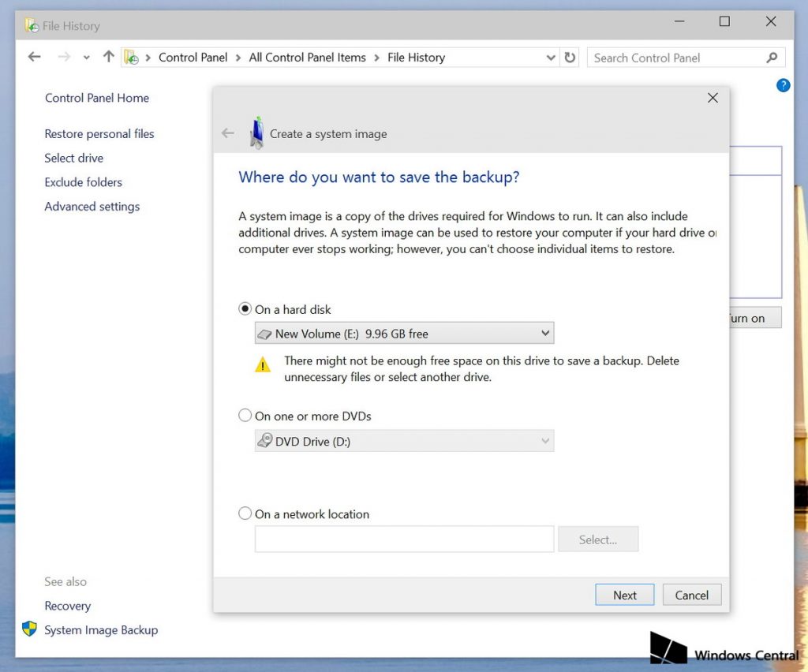The width and height of the screenshot is (808, 672).
Task: Click the System Image Backup shield icon
Action: pyautogui.click(x=30, y=630)
